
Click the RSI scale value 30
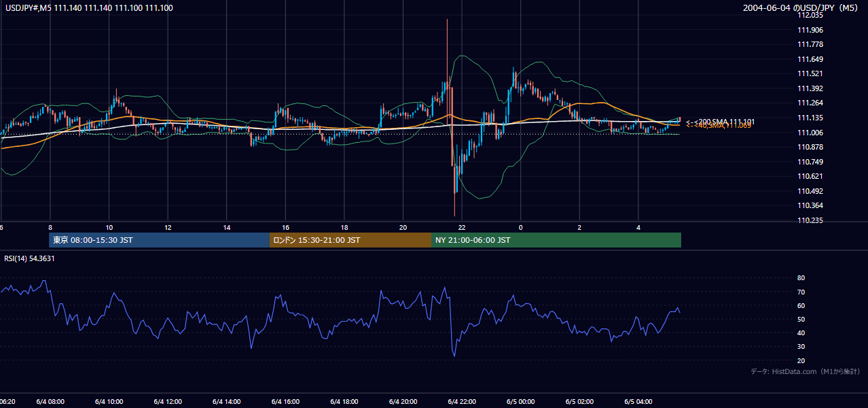point(801,347)
